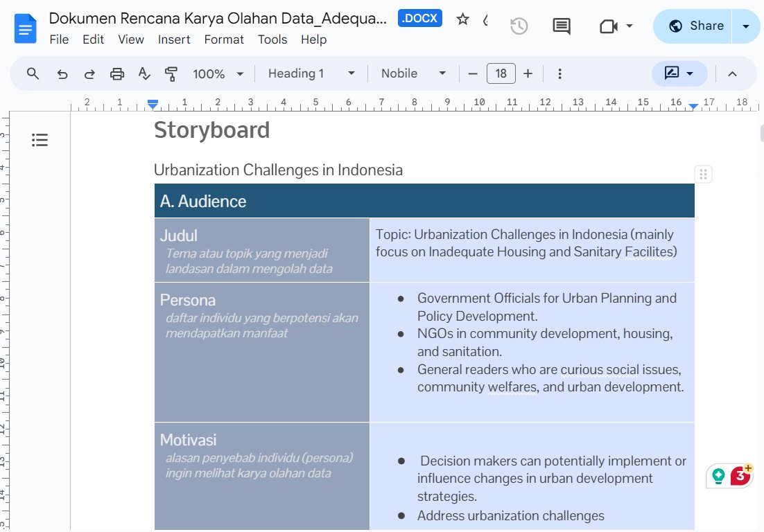Search the menus with magnifier icon

(33, 73)
